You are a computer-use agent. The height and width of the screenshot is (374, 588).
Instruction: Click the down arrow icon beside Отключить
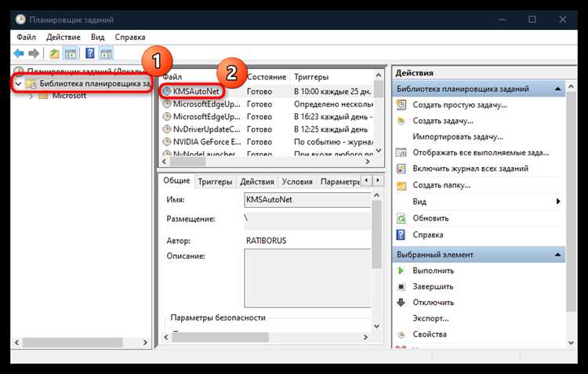tap(401, 303)
